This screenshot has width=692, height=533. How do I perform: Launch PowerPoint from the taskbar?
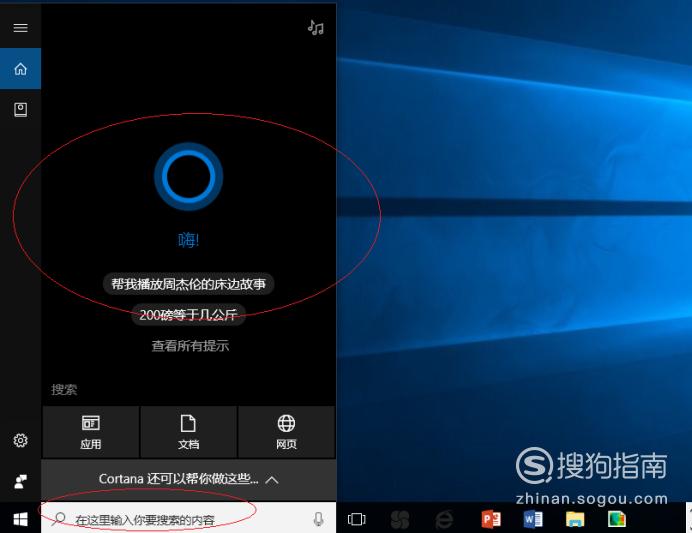click(491, 519)
